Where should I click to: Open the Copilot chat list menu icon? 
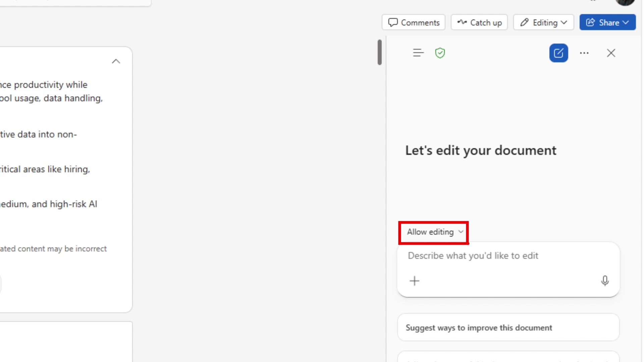pos(418,53)
